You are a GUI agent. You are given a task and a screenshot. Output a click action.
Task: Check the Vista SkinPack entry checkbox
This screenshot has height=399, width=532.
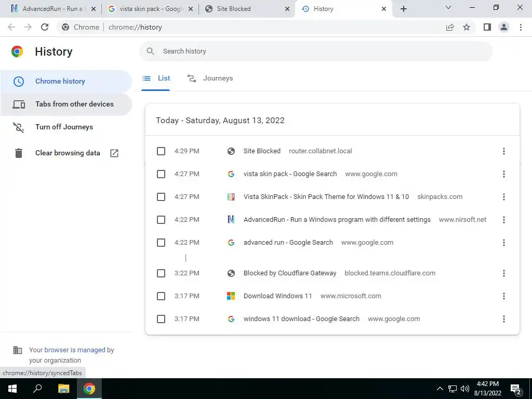point(161,197)
